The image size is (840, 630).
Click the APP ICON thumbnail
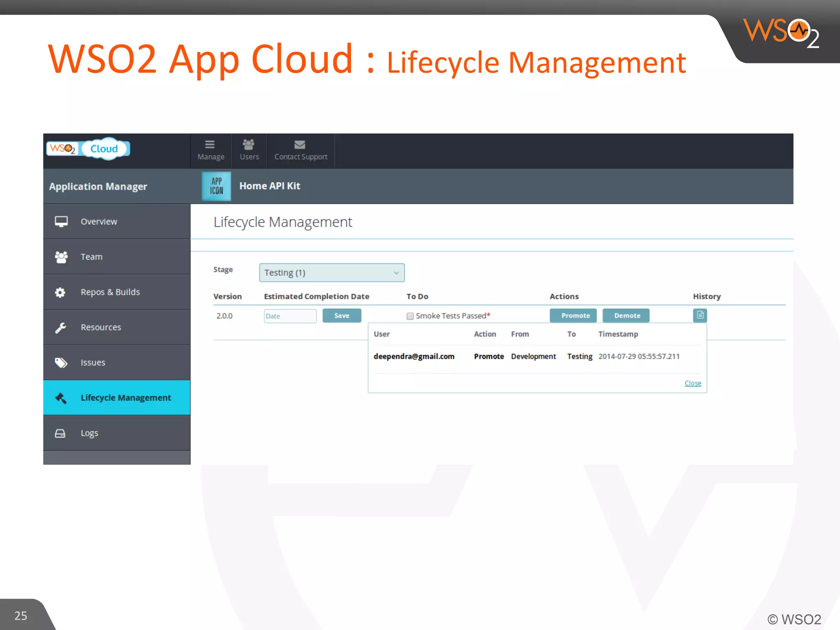217,186
